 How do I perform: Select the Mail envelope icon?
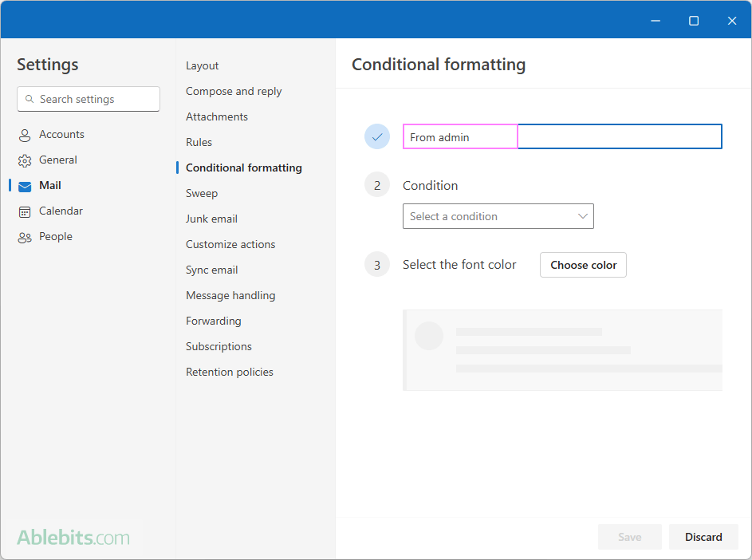click(x=25, y=185)
